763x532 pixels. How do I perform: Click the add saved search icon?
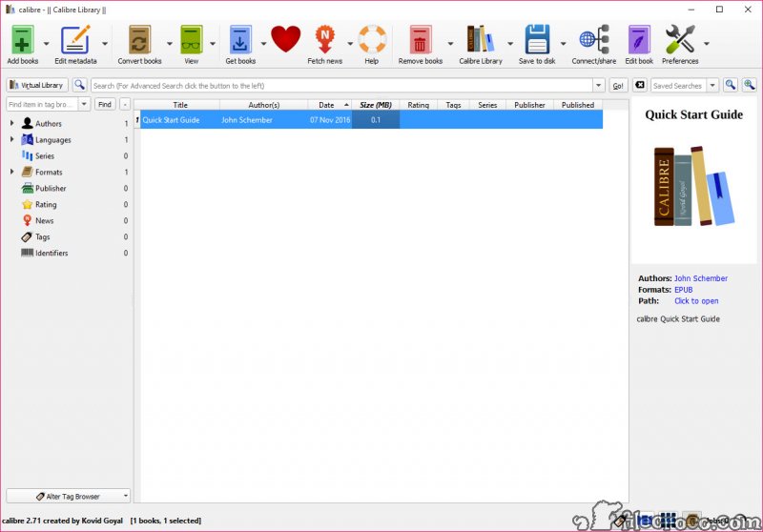(749, 85)
